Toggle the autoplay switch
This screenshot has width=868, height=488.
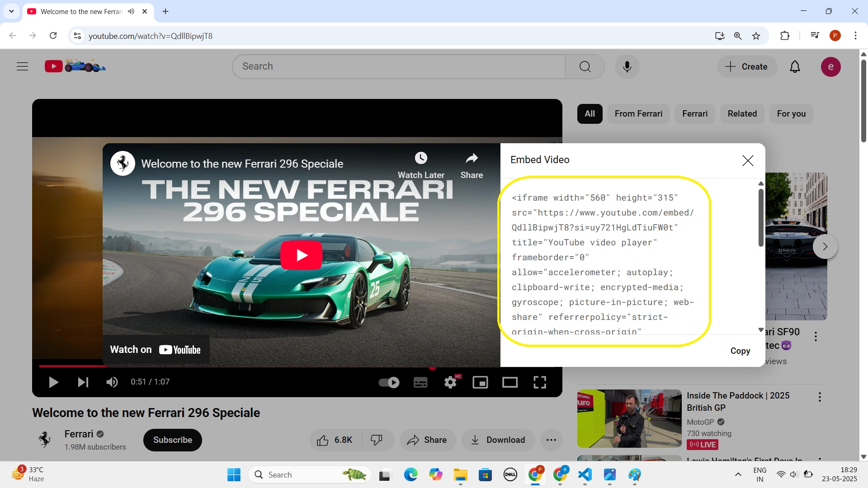pyautogui.click(x=389, y=383)
